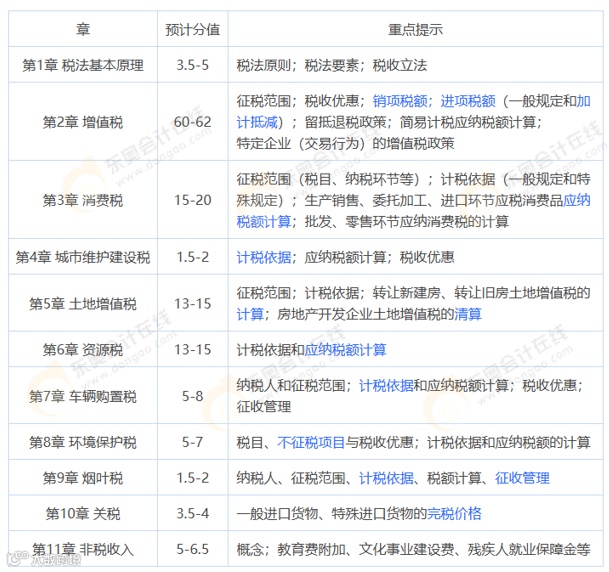
Task: Open 计税依据 link in 烟叶税 row
Action: [386, 478]
